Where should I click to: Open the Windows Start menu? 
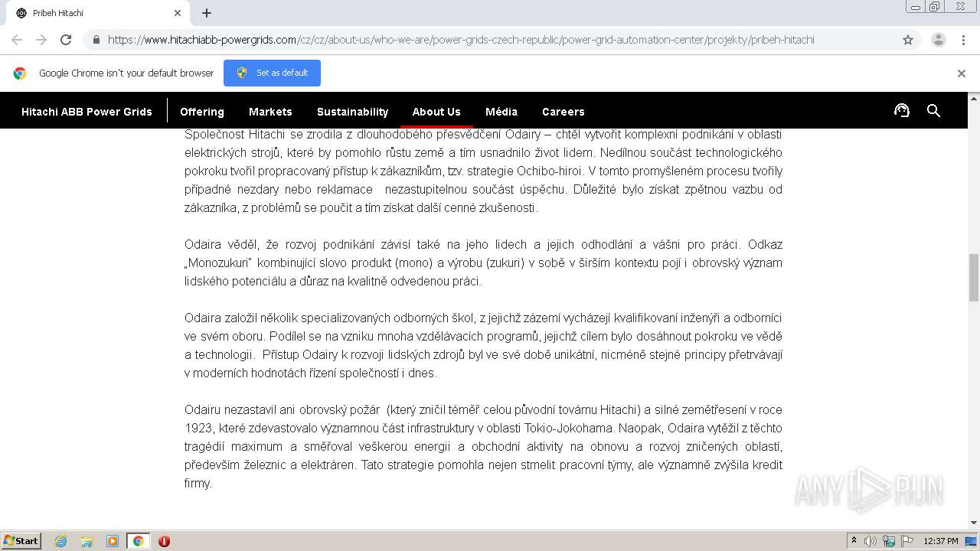pyautogui.click(x=21, y=541)
